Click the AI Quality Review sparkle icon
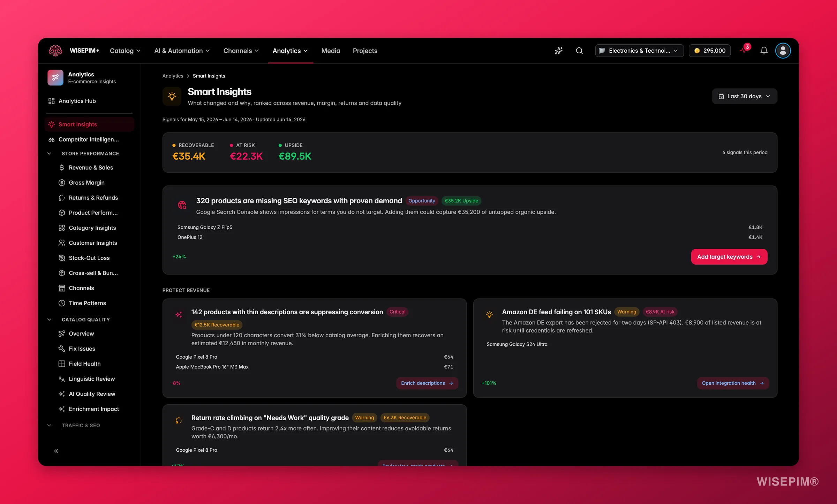The height and width of the screenshot is (504, 837). pyautogui.click(x=62, y=394)
